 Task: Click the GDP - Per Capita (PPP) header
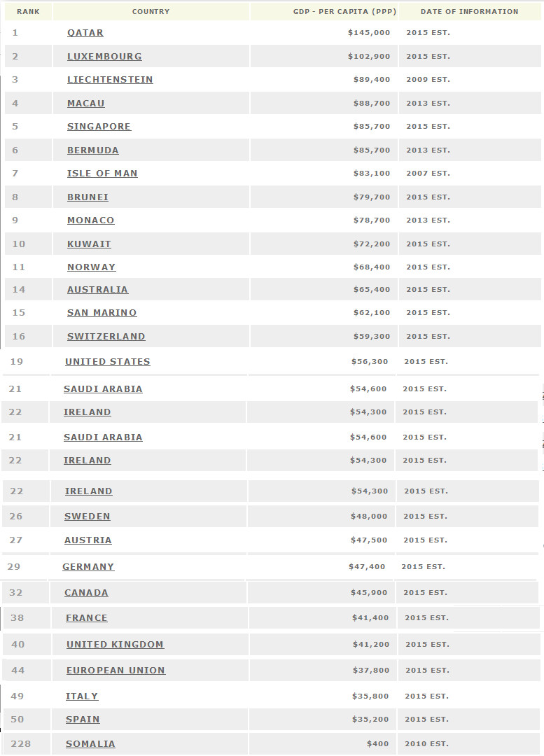pyautogui.click(x=345, y=12)
